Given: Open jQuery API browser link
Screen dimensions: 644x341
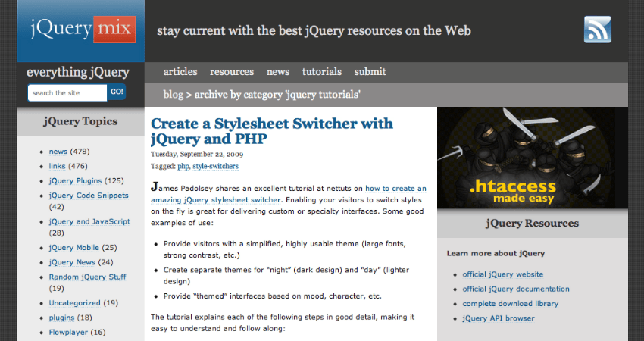Looking at the screenshot, I should (499, 318).
